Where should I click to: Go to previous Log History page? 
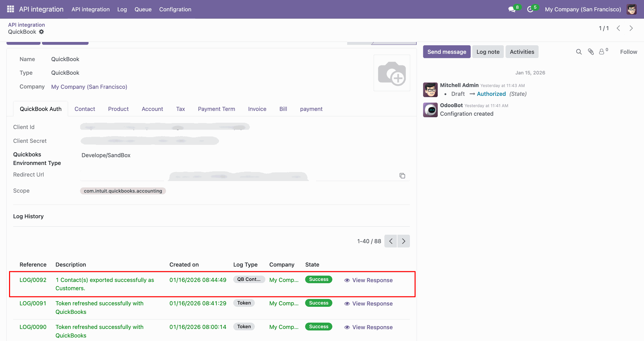391,241
